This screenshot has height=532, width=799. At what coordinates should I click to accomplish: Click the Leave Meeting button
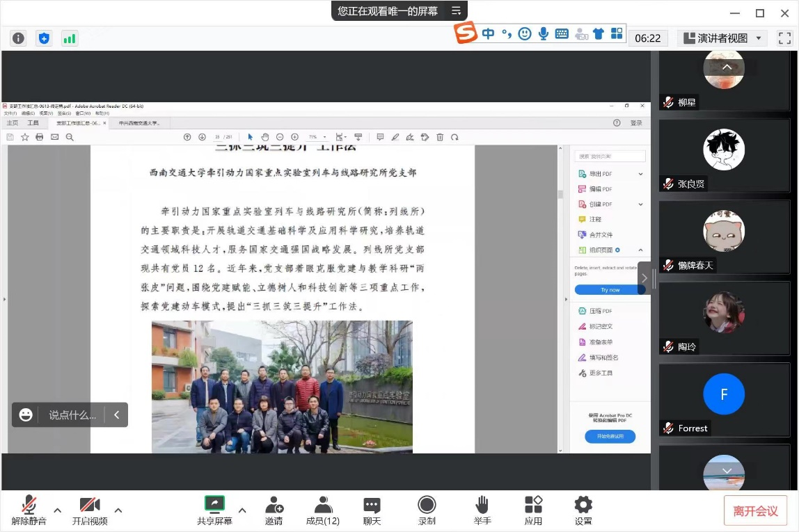click(755, 511)
